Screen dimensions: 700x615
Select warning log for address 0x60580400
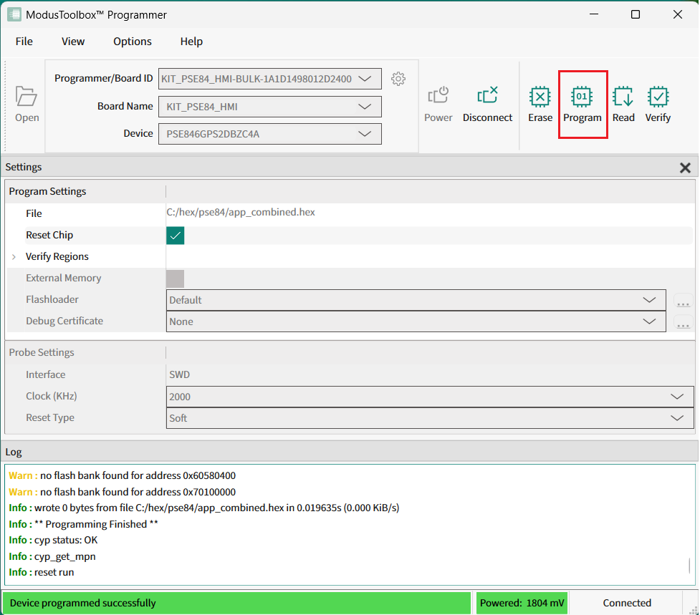point(123,475)
